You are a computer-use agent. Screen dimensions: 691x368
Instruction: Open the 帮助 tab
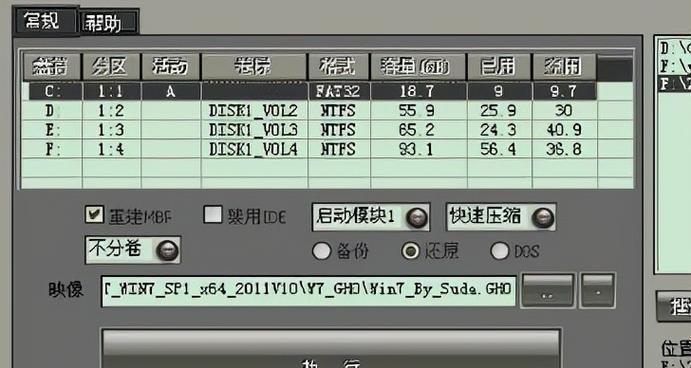pos(109,22)
